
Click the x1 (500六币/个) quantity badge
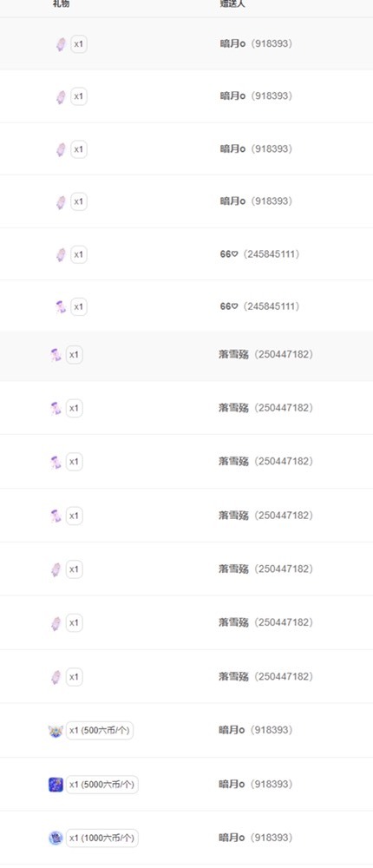[100, 731]
